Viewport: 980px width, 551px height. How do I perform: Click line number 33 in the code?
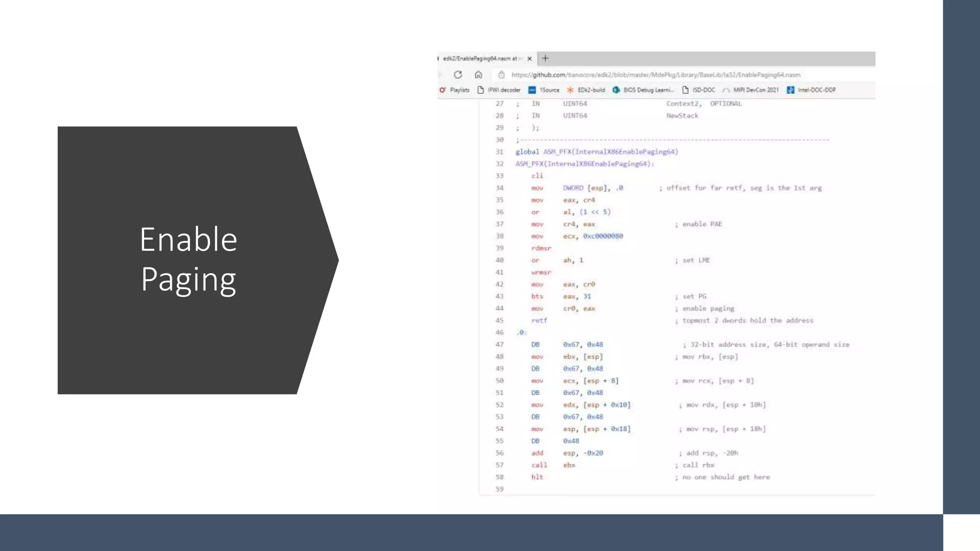pyautogui.click(x=500, y=176)
